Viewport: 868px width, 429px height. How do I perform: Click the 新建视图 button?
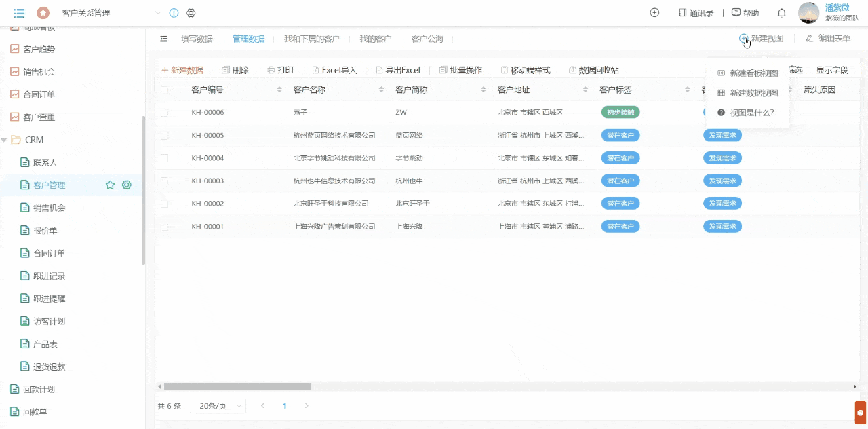pos(762,39)
